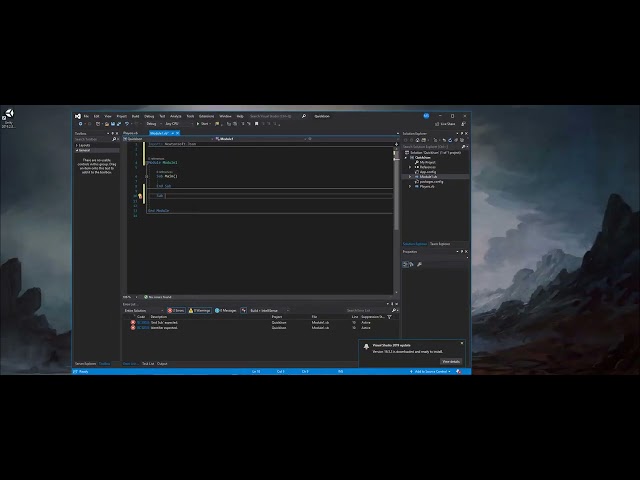The height and width of the screenshot is (480, 640).
Task: Switch to the Team Explorer tab
Action: pyautogui.click(x=440, y=244)
